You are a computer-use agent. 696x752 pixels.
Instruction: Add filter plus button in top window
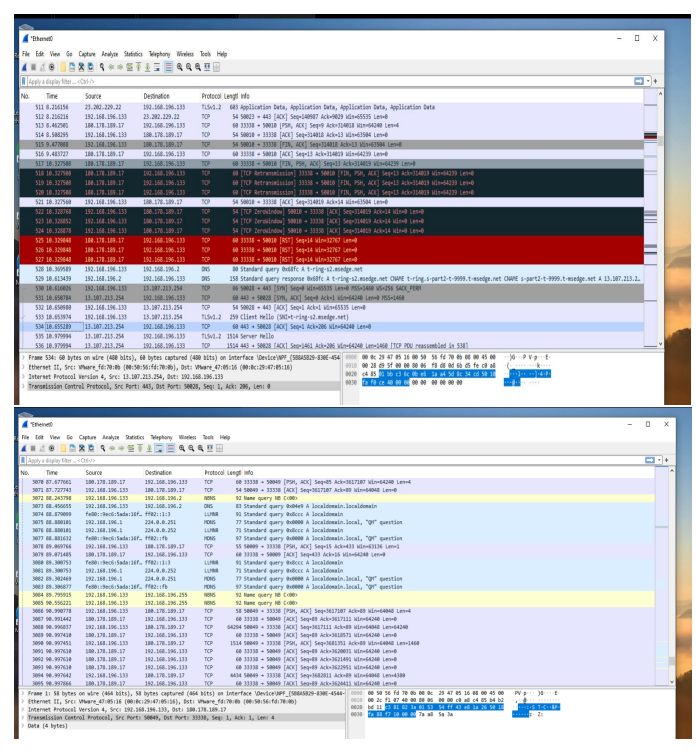coord(655,82)
